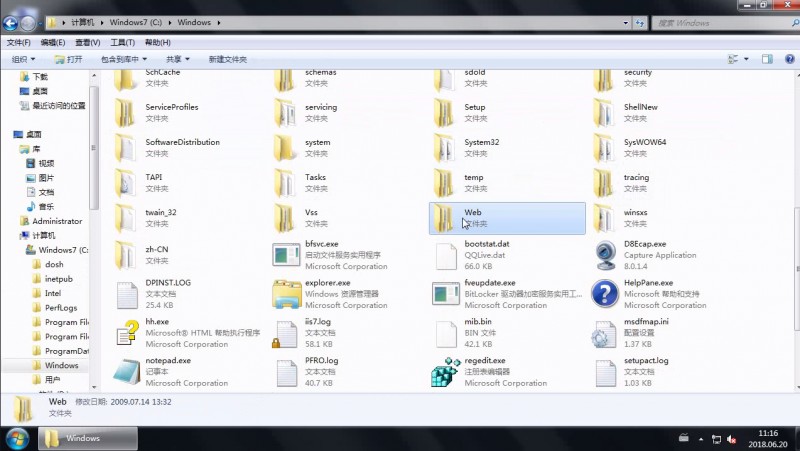Open the Help question mark button
Screen dimensions: 800x451
point(789,59)
